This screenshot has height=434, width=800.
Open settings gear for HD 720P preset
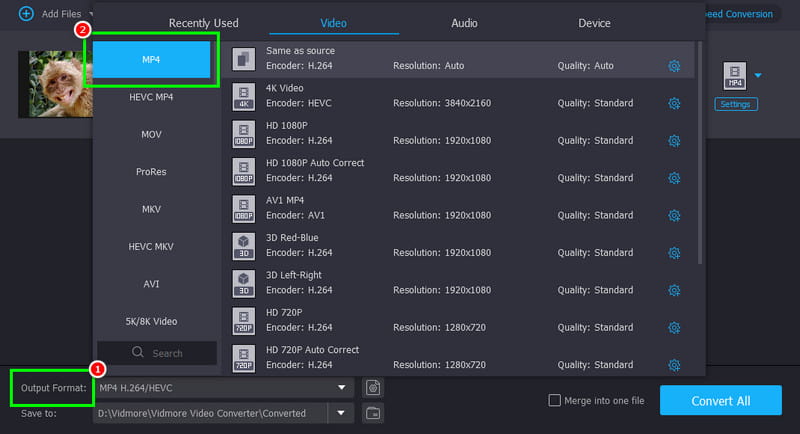tap(674, 328)
